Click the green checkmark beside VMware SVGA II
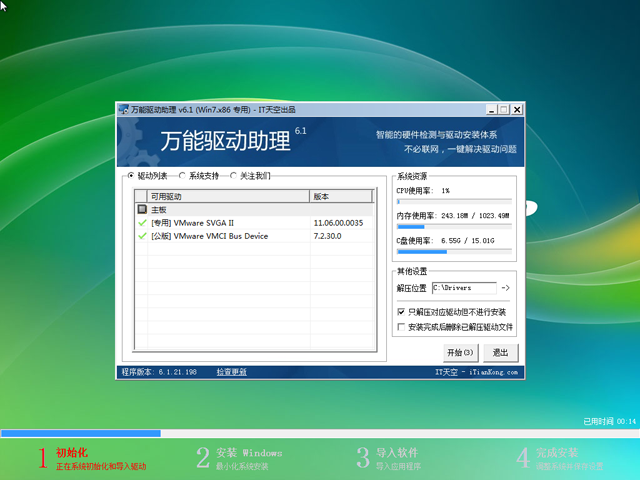Viewport: 640px width, 480px height. (142, 223)
